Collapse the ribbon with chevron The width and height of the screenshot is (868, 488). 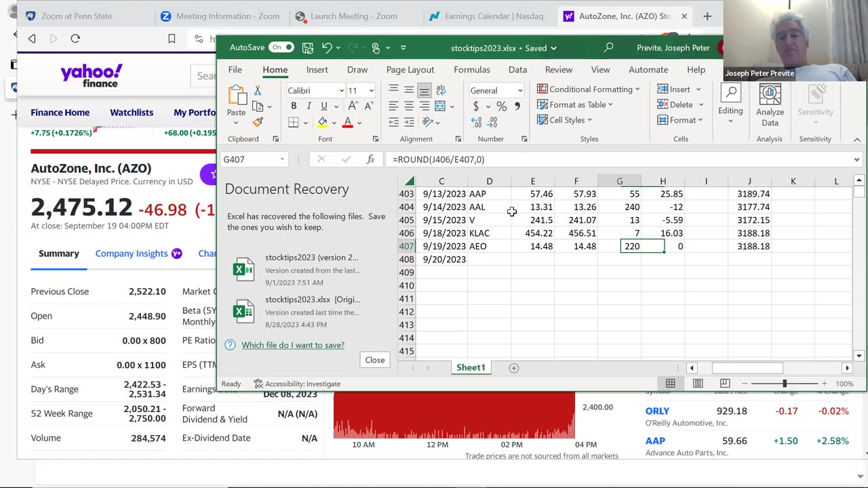857,139
